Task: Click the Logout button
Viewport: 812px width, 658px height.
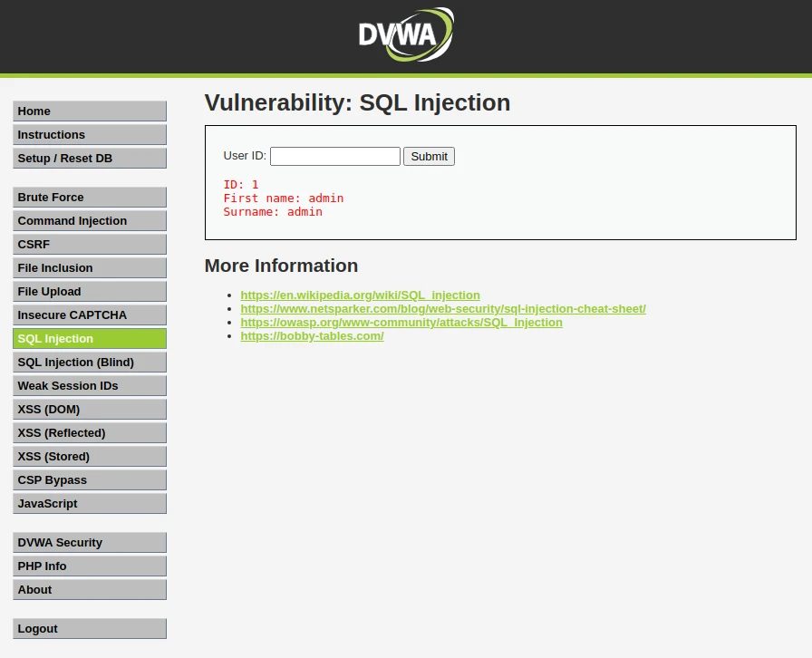Action: coord(89,628)
